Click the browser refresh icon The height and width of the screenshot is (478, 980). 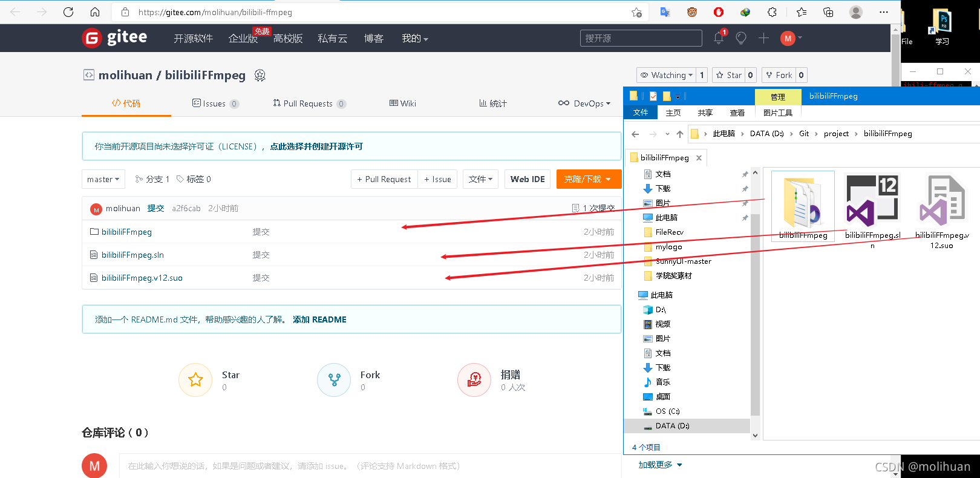(68, 12)
